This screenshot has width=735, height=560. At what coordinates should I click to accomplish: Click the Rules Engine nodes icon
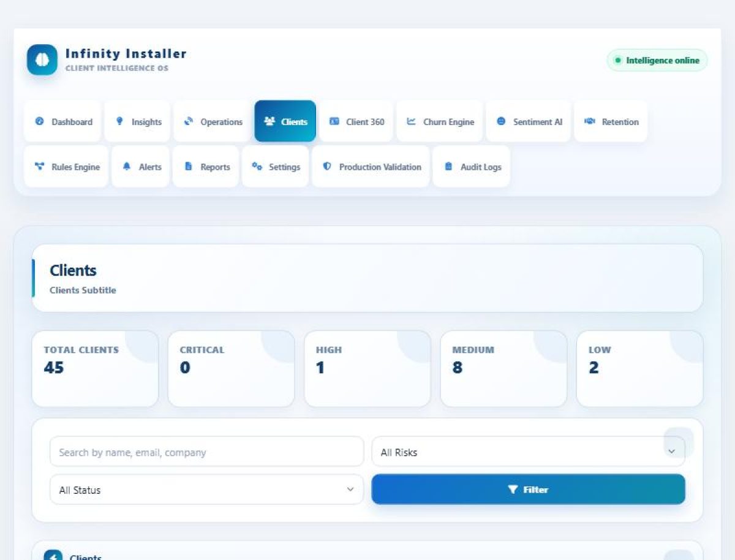40,166
